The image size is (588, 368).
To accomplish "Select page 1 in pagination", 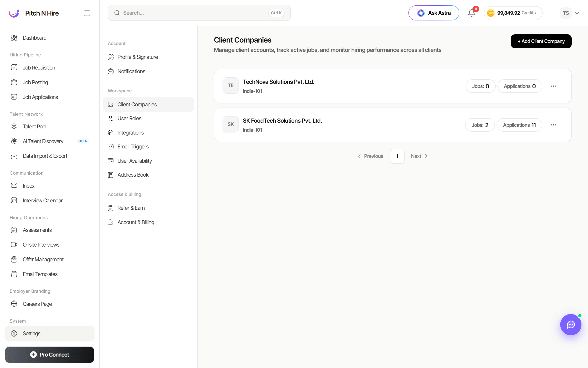I will tap(397, 156).
